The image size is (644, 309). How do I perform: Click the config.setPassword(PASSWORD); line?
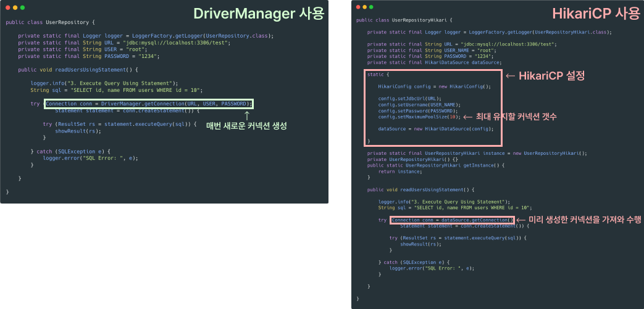click(x=418, y=111)
